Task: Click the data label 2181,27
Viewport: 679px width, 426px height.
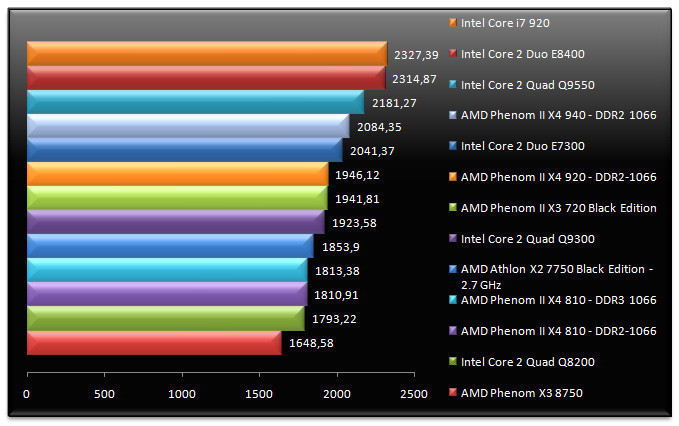Action: 394,103
